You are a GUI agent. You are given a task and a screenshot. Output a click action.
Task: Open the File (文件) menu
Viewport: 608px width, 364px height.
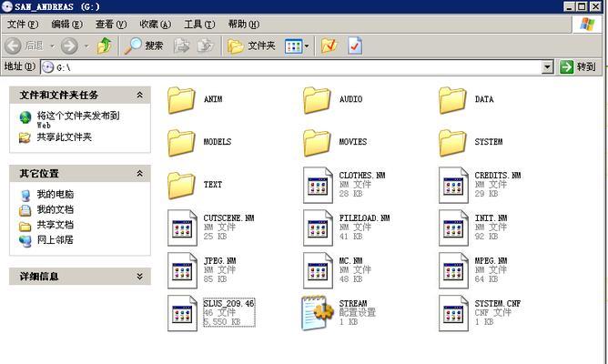pos(23,25)
